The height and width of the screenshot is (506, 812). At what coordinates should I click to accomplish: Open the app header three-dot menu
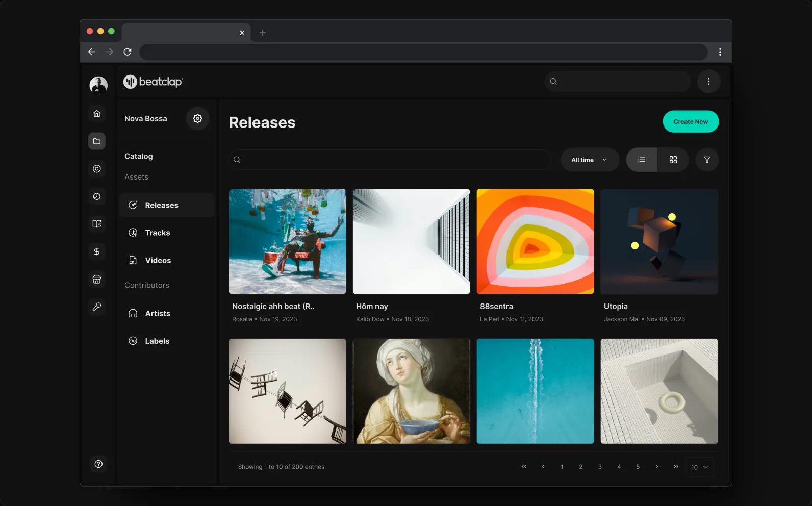point(708,82)
